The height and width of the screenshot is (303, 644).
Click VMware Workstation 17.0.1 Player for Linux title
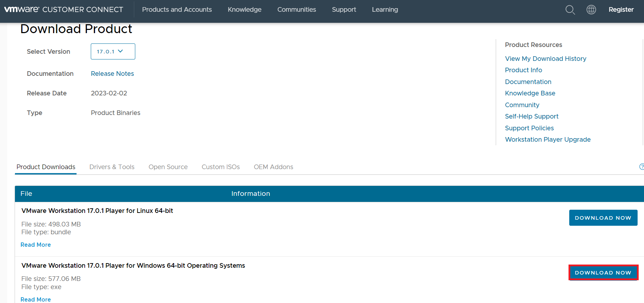tap(97, 211)
